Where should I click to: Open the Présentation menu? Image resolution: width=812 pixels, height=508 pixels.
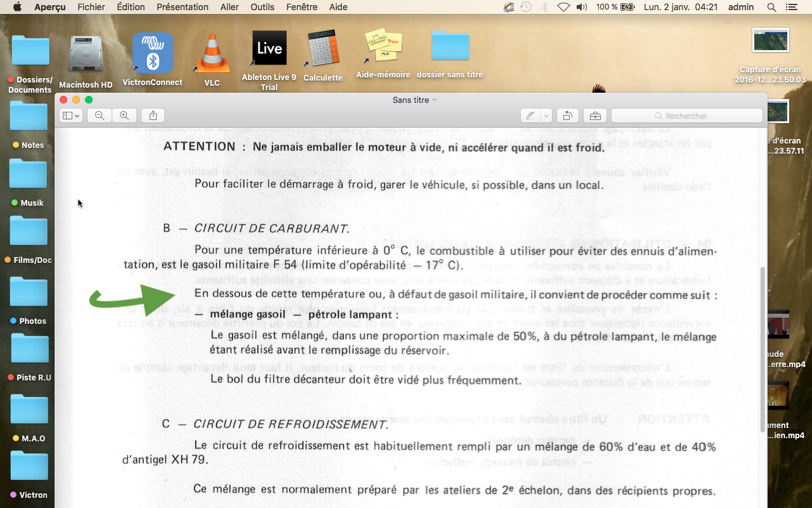coord(183,7)
